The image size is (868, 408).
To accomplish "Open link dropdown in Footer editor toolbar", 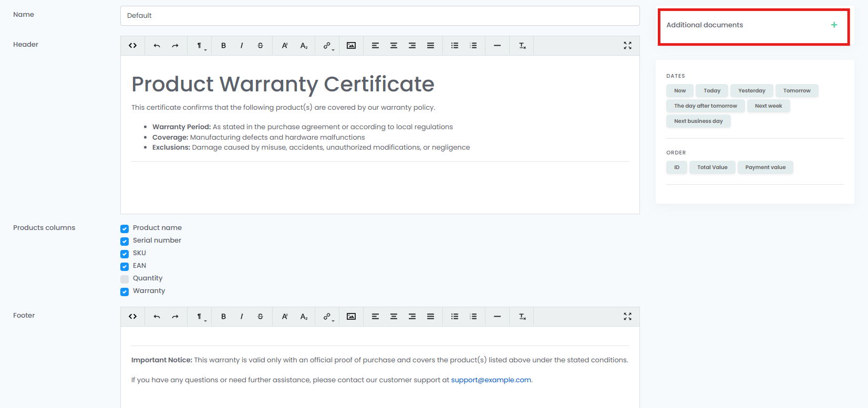I will [328, 317].
